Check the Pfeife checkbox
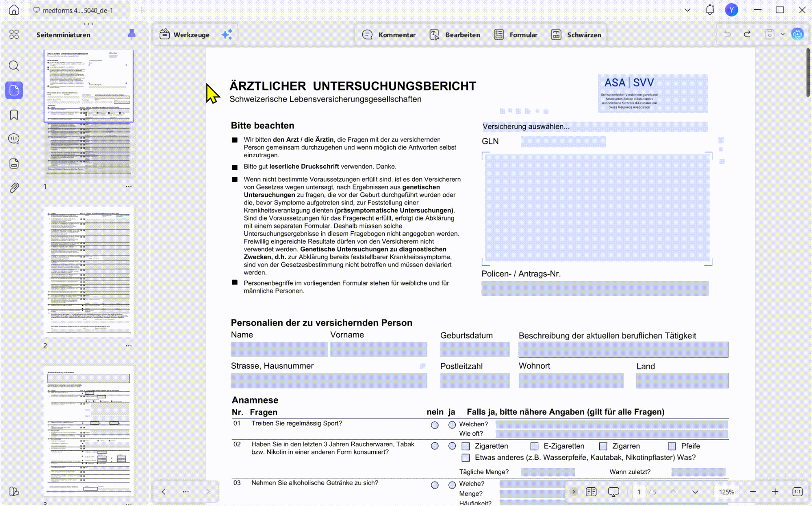This screenshot has height=506, width=812. tap(672, 446)
